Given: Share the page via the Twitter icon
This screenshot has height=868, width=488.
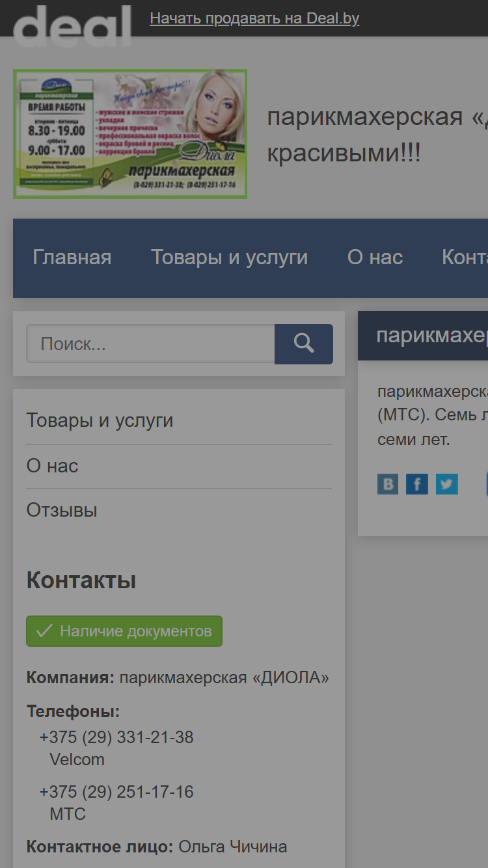Looking at the screenshot, I should [447, 484].
